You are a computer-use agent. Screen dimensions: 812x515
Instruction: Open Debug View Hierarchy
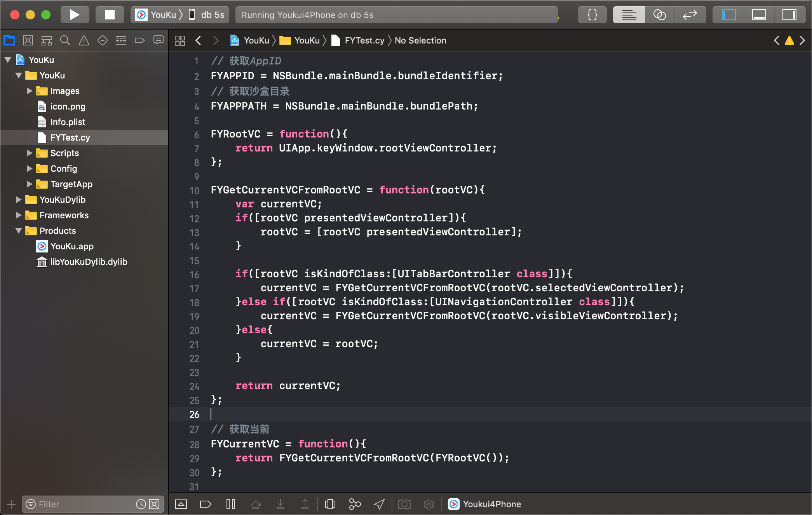[x=330, y=504]
